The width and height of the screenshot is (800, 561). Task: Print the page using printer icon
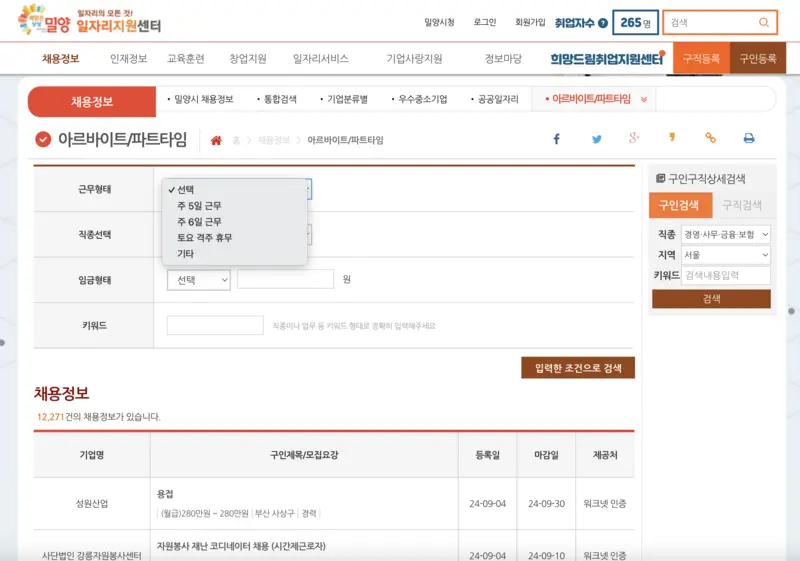pyautogui.click(x=748, y=138)
